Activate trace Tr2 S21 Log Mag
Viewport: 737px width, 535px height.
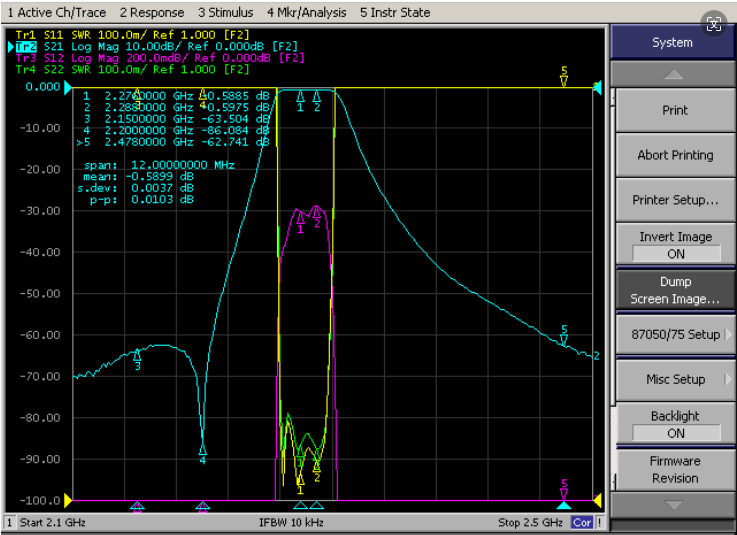pyautogui.click(x=157, y=47)
